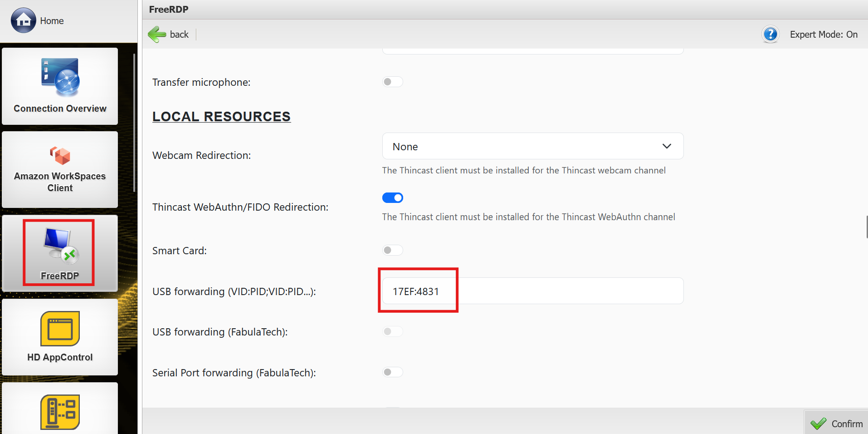Disable Thincast WebAuthn/FIDO Redirection toggle
Viewport: 868px width, 434px height.
point(392,197)
